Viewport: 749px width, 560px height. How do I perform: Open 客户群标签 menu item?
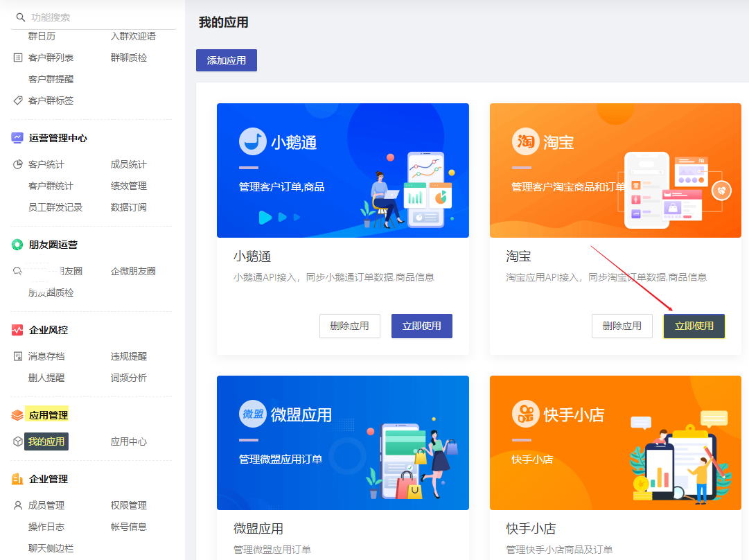51,100
